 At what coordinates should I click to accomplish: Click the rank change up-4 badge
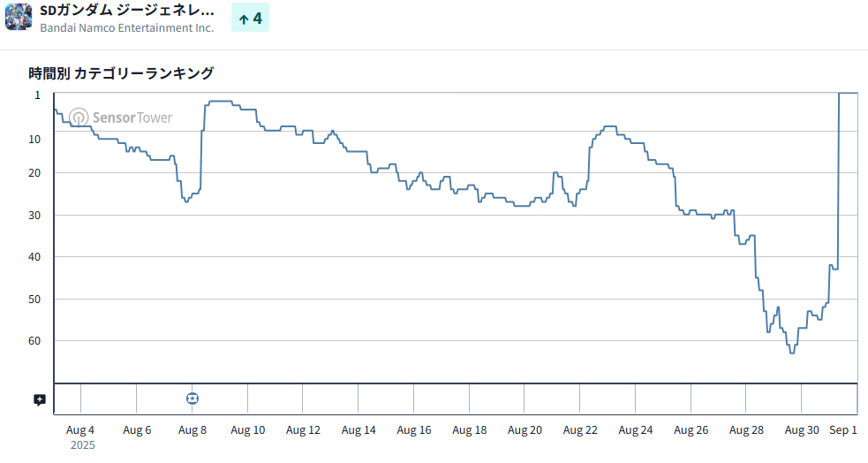[250, 18]
